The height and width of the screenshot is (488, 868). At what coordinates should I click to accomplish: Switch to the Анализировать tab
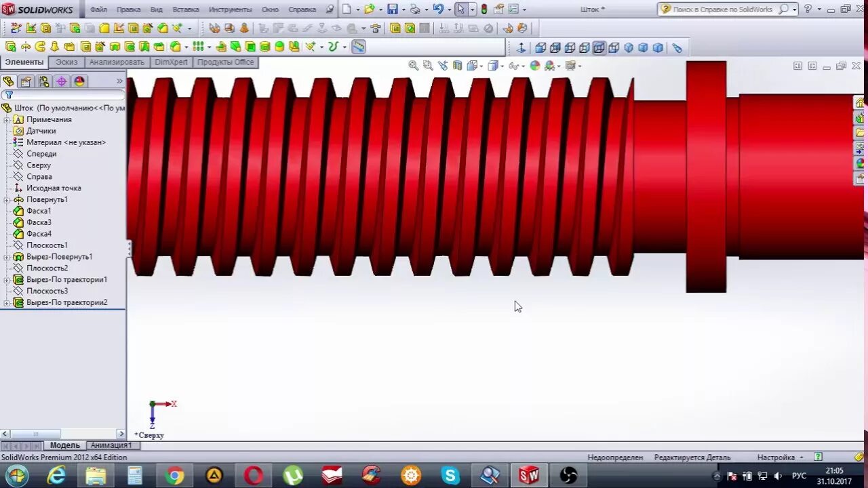[x=117, y=62]
